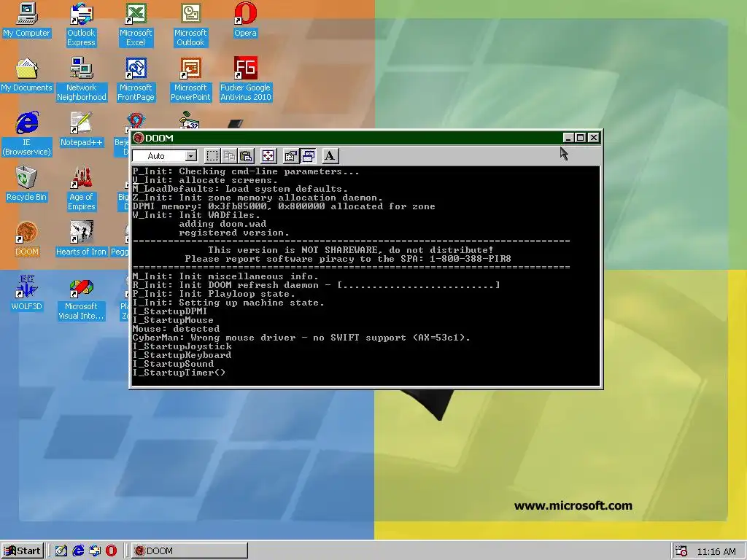Click the DOOM window title bar icon
The image size is (747, 560).
point(139,138)
